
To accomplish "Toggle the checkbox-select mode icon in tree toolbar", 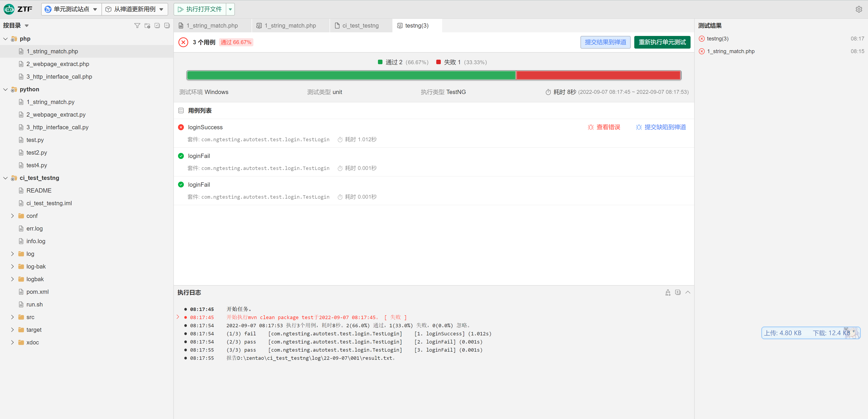I will point(157,26).
